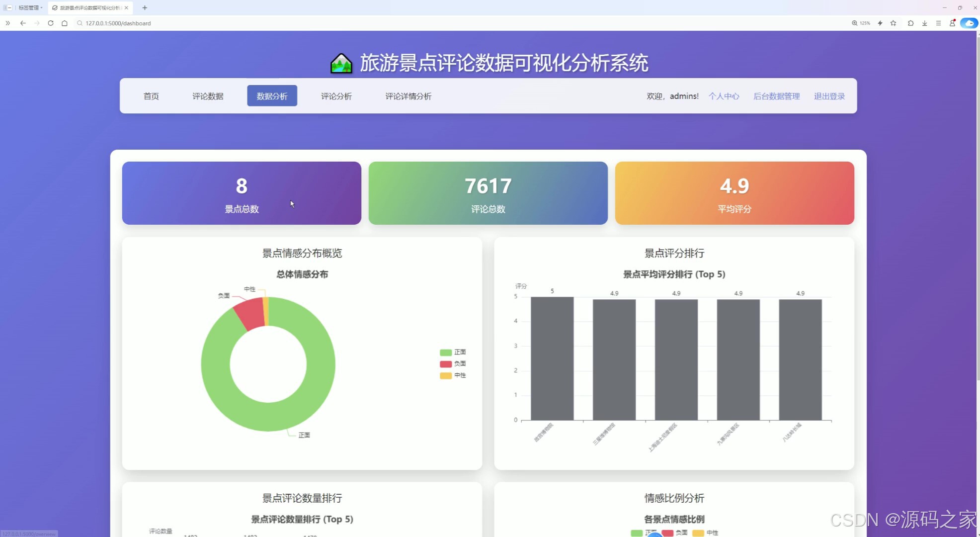Screen dimensions: 980x537
Task: Open the browser extensions icon
Action: coord(911,23)
